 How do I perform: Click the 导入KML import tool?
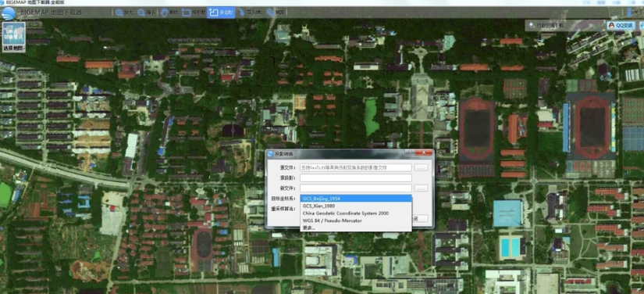click(250, 13)
